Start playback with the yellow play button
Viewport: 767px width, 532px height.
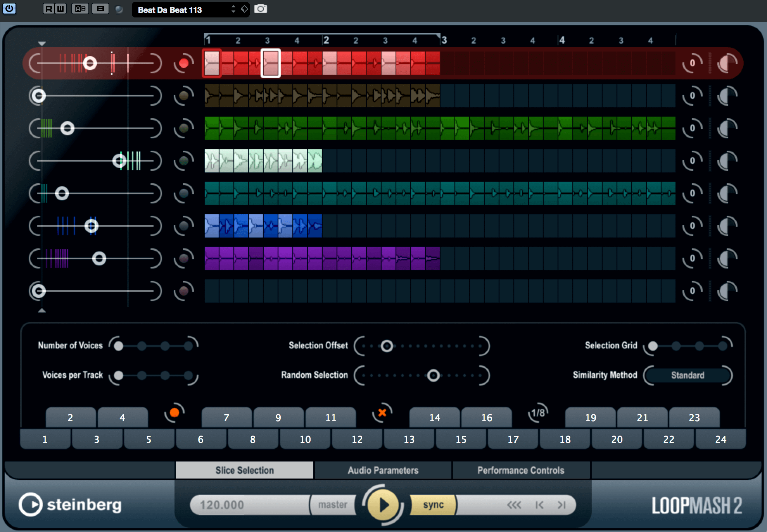coord(383,505)
